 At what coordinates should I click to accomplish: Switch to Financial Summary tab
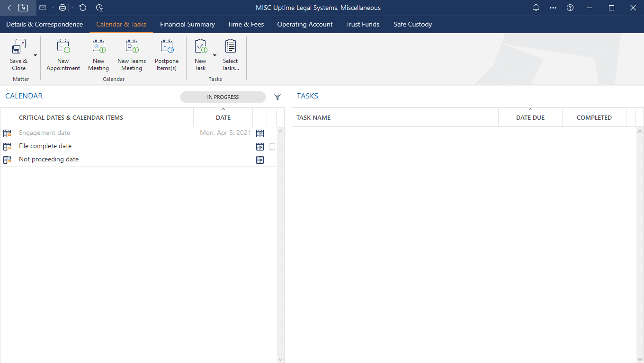point(187,24)
